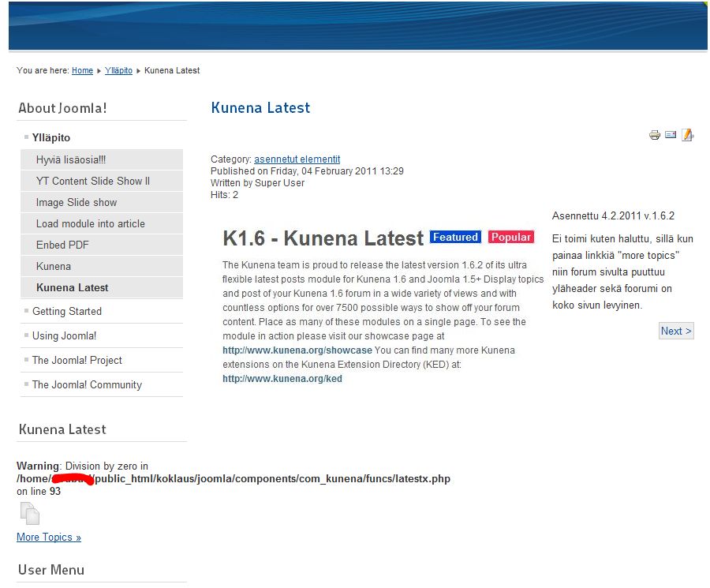Image resolution: width=710 pixels, height=588 pixels.
Task: Follow the More Topics » link
Action: click(49, 537)
